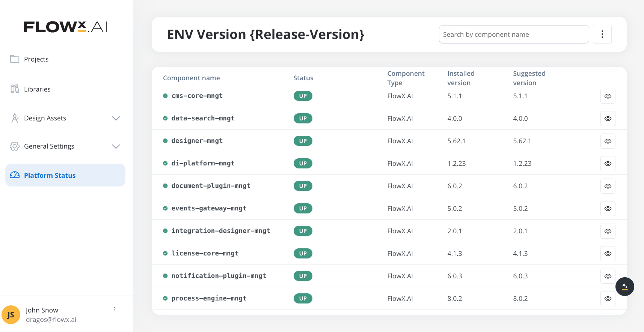Click the green status dot for di-platform-mngt
Viewport: 644px width, 332px height.
165,164
